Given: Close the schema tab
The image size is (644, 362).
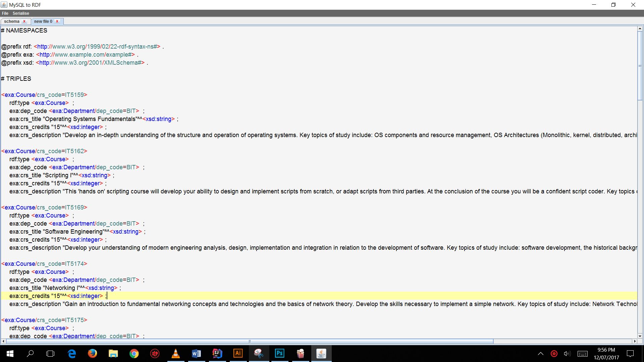Looking at the screenshot, I should 24,21.
